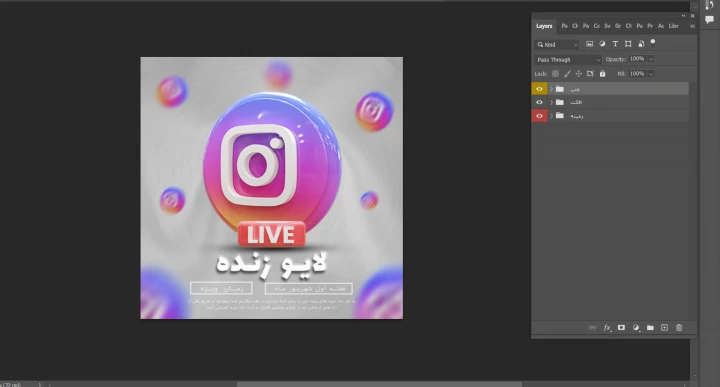The image size is (720, 387).
Task: Click the Fill 100% value field
Action: (x=637, y=74)
